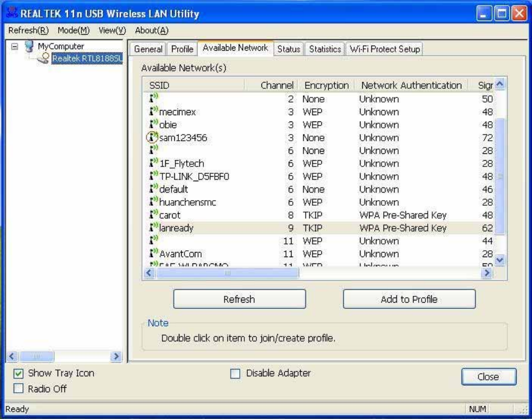The image size is (532, 419).
Task: Click antenna icon of unnamed channel 2 network
Action: pyautogui.click(x=153, y=98)
